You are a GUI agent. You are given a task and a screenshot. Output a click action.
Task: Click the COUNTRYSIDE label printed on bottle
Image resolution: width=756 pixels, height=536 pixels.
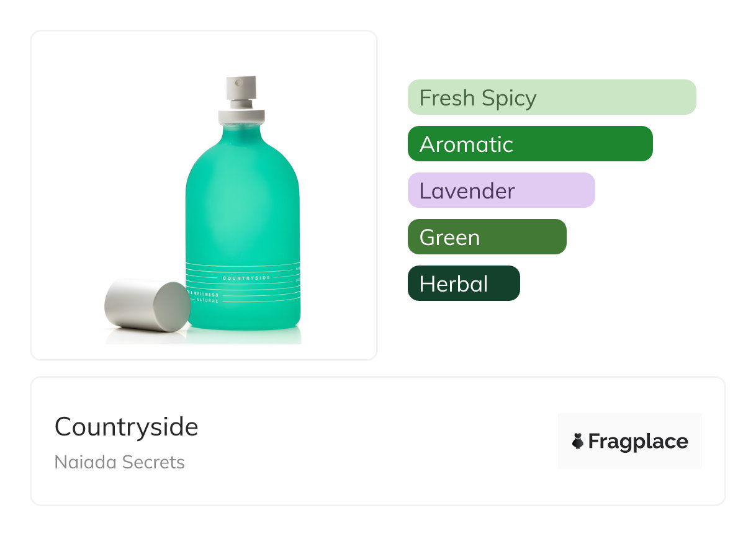point(246,278)
